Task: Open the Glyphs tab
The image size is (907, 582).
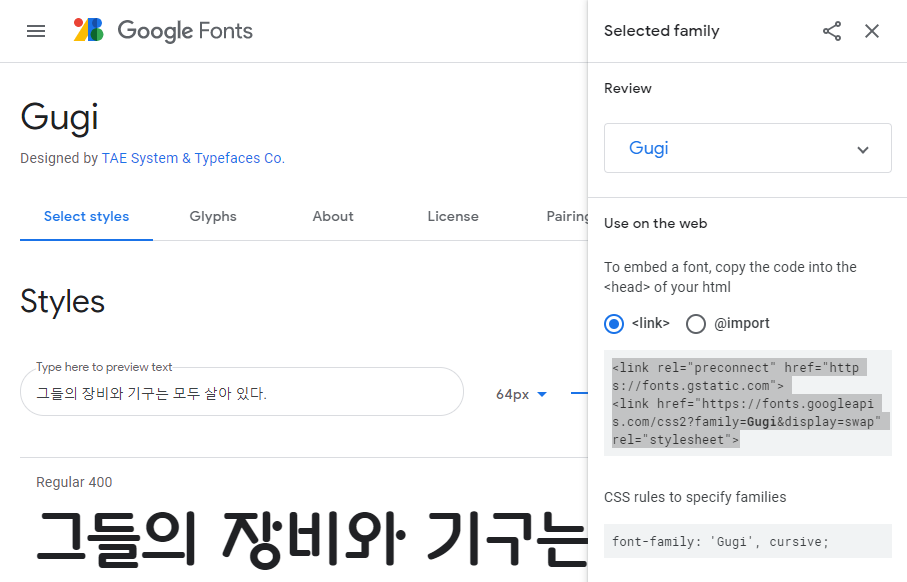Action: (x=213, y=216)
